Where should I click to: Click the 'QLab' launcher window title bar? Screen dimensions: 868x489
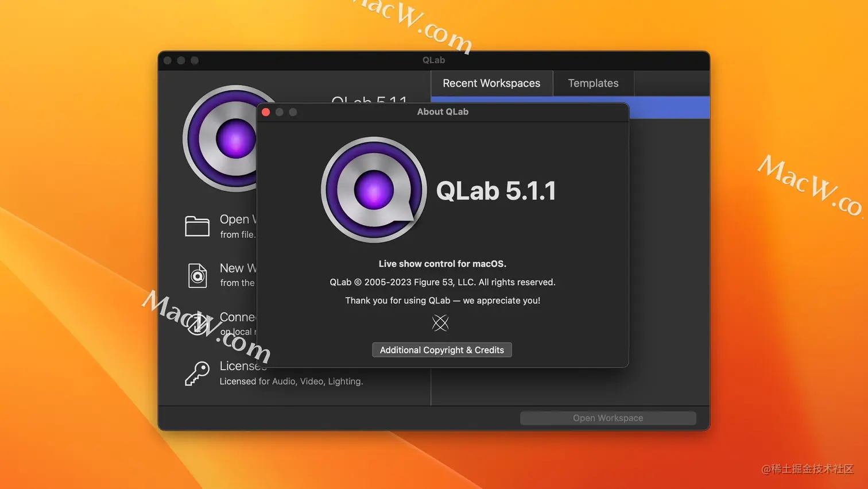(433, 60)
